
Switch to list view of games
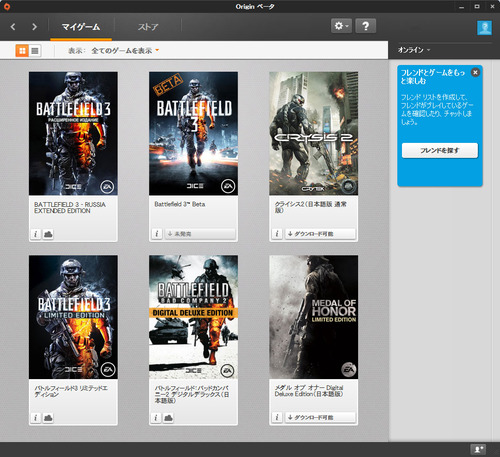35,51
